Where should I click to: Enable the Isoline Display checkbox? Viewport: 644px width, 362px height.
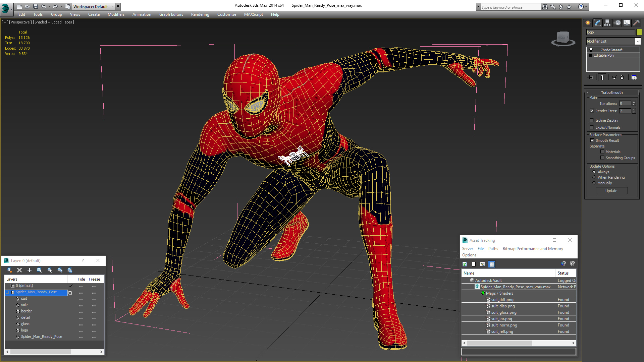click(592, 120)
